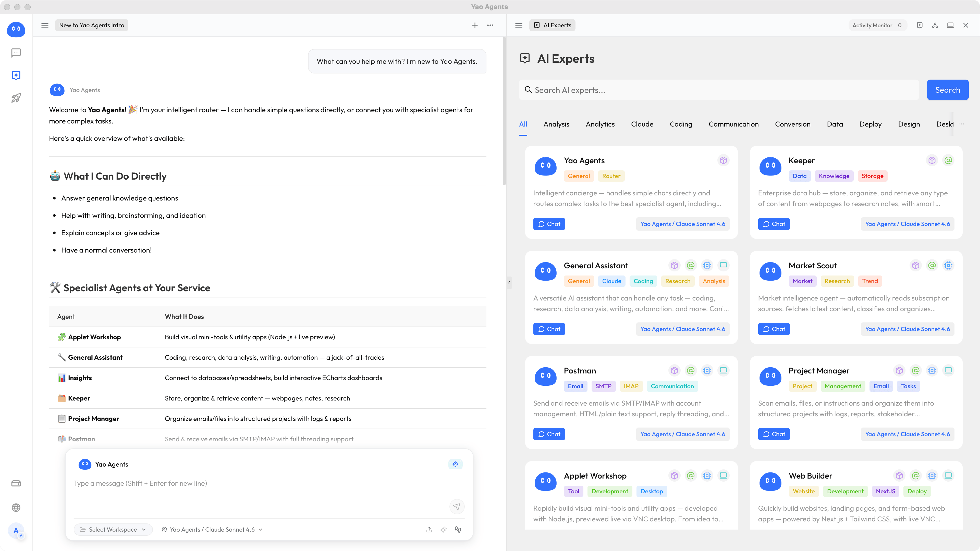Select the 'New to Yao Agents Intro' chat tab
Viewport: 980px width, 551px height.
(92, 25)
